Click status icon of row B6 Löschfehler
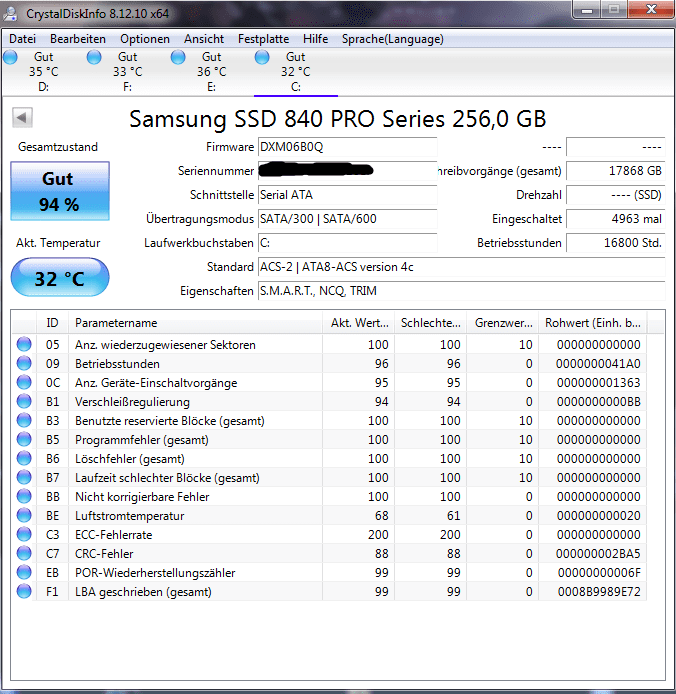 point(24,459)
